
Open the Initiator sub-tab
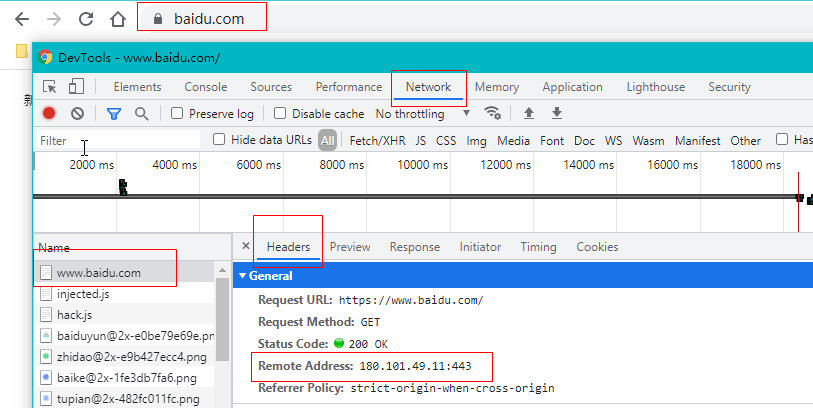tap(480, 247)
